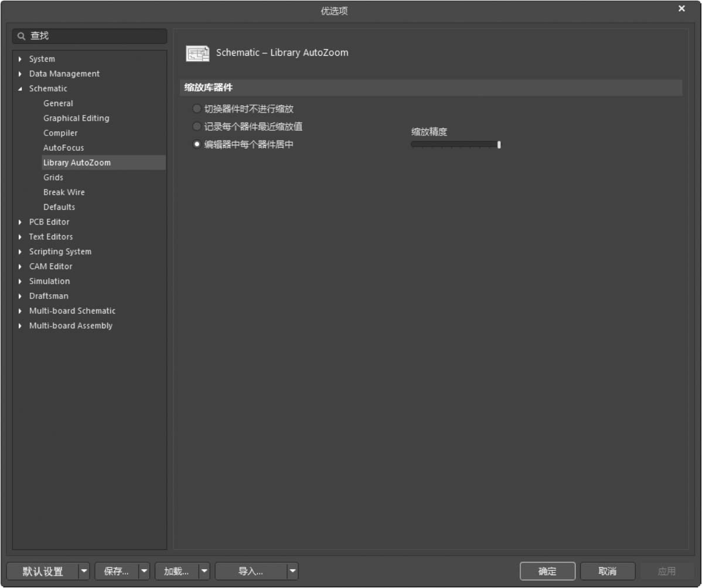Expand the CAM Editor node

pos(20,267)
